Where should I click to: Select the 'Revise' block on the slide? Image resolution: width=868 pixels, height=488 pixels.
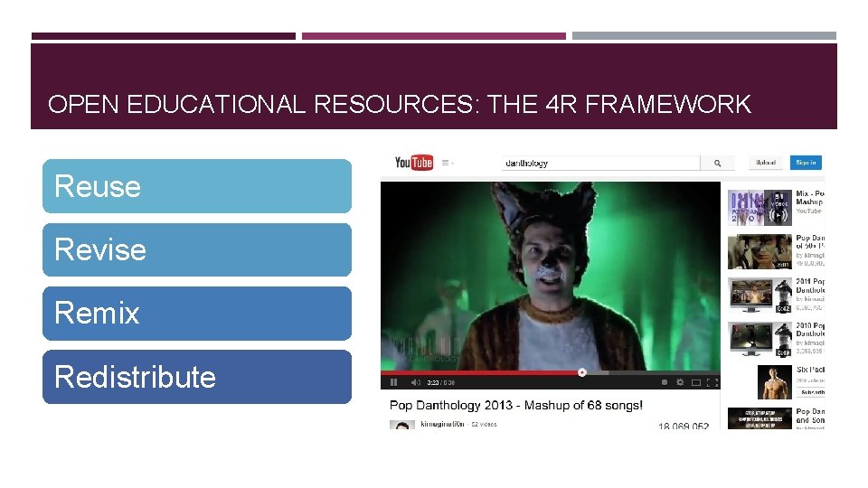point(197,249)
